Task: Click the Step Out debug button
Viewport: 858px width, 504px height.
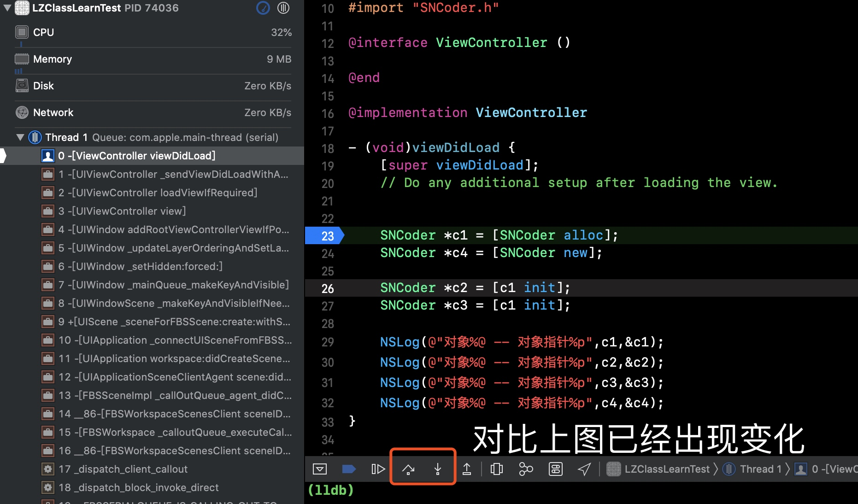Action: coord(467,469)
